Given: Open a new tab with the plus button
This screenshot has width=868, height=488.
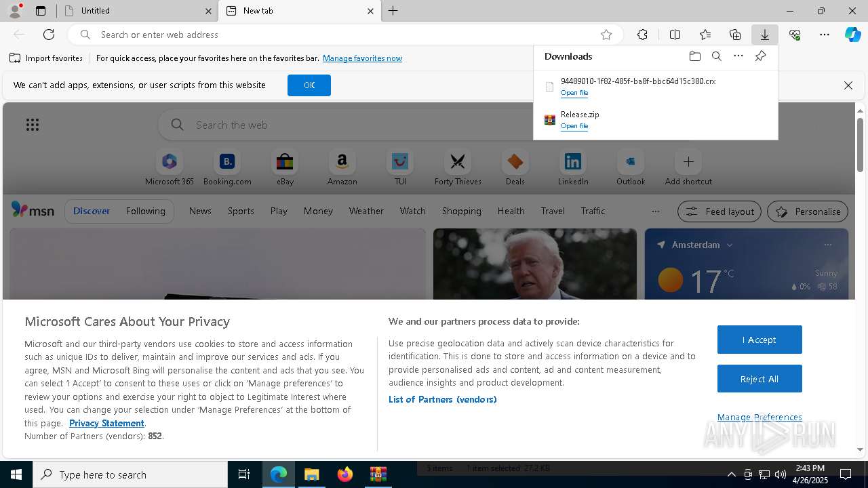Looking at the screenshot, I should (x=393, y=11).
